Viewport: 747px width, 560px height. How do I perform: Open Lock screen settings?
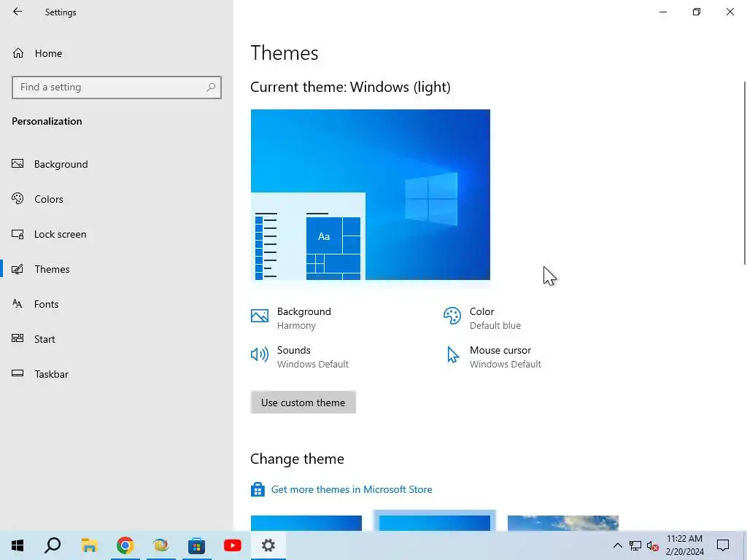pos(60,234)
